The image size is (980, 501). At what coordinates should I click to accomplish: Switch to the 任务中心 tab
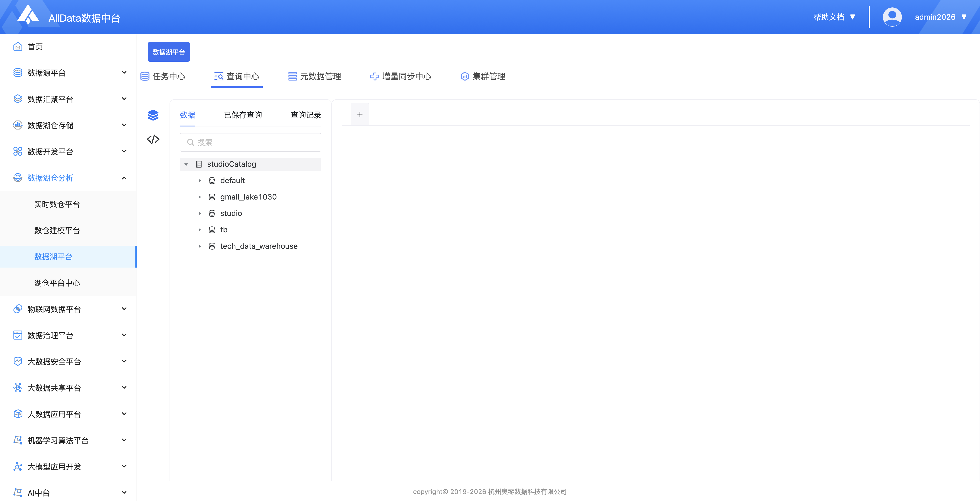tap(163, 76)
